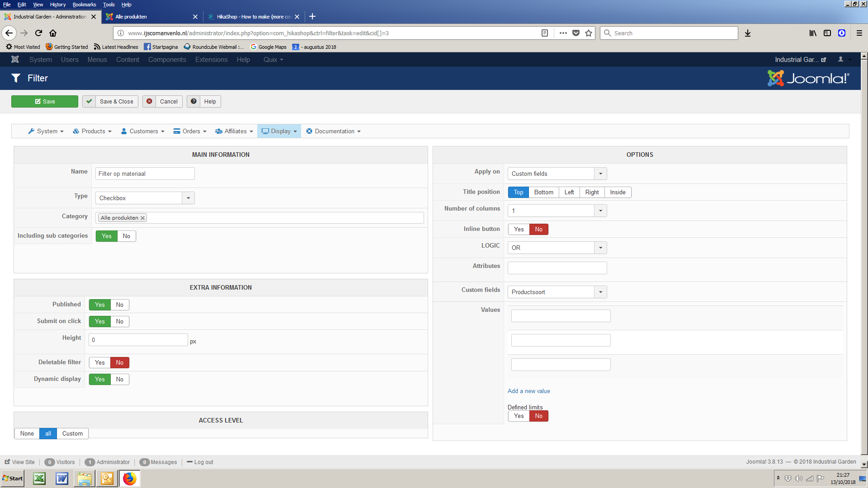Click the green Save button
The image size is (868, 488).
point(45,101)
